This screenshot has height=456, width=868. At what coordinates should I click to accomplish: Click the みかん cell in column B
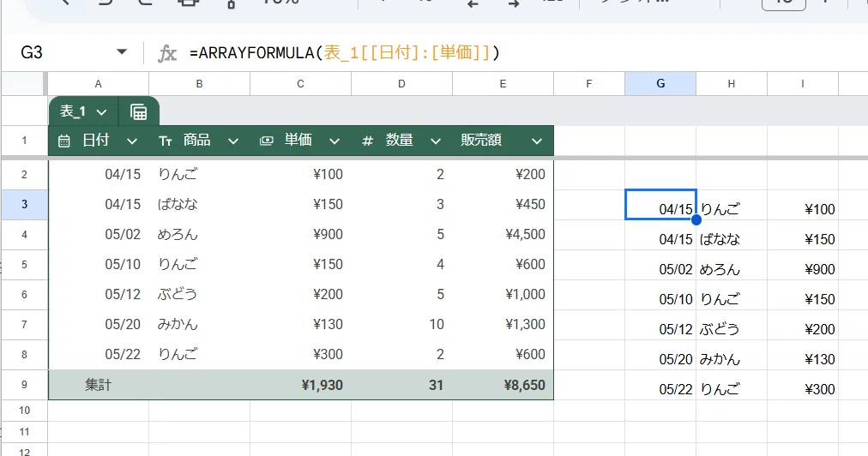(178, 324)
